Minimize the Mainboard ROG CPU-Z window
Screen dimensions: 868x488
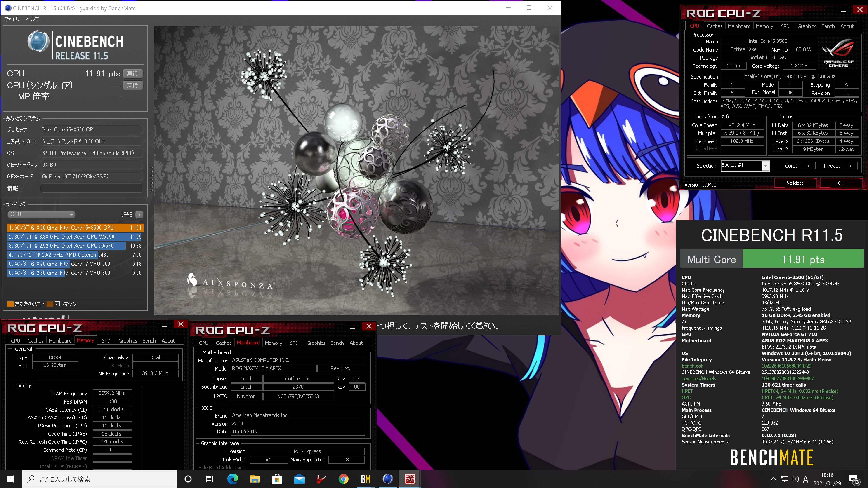point(352,328)
